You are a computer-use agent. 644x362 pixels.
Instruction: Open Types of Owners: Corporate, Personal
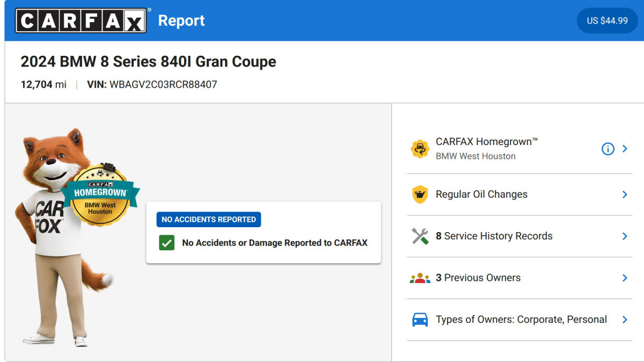click(519, 320)
